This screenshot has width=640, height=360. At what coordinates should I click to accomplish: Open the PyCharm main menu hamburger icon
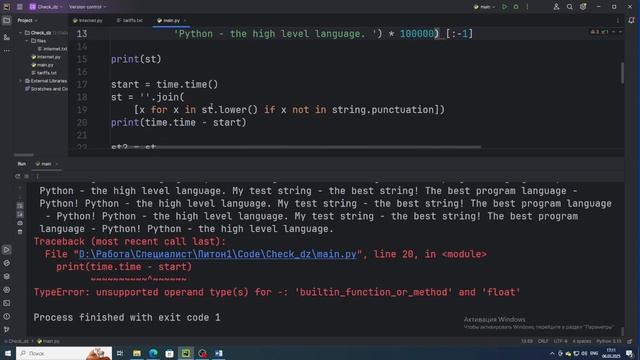[x=20, y=7]
